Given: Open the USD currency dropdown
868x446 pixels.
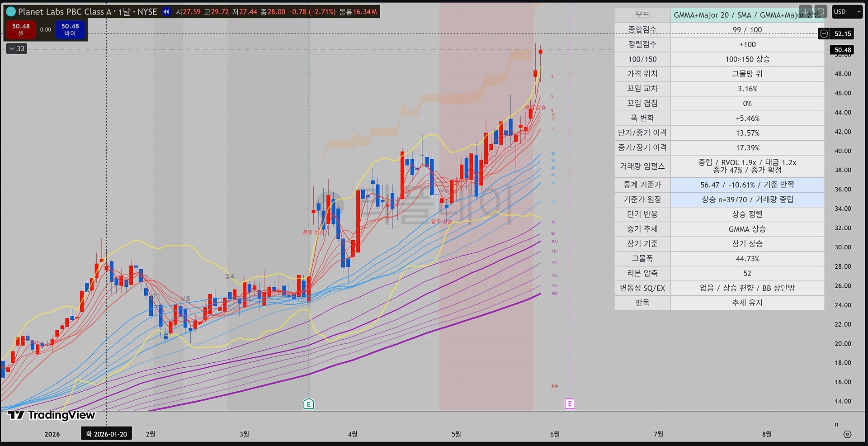Looking at the screenshot, I should [847, 12].
